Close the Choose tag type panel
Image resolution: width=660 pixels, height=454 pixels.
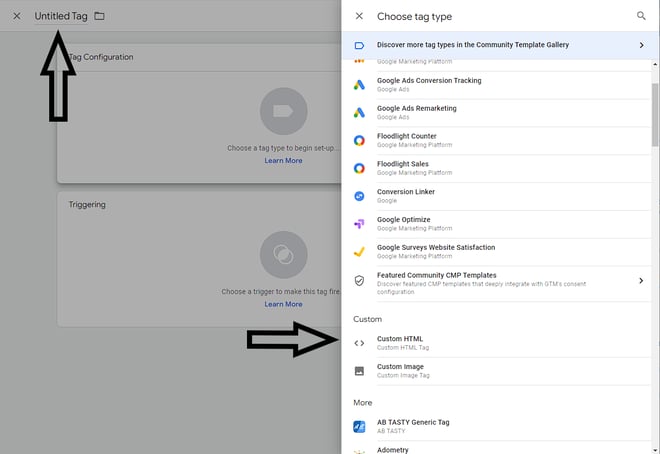click(359, 16)
